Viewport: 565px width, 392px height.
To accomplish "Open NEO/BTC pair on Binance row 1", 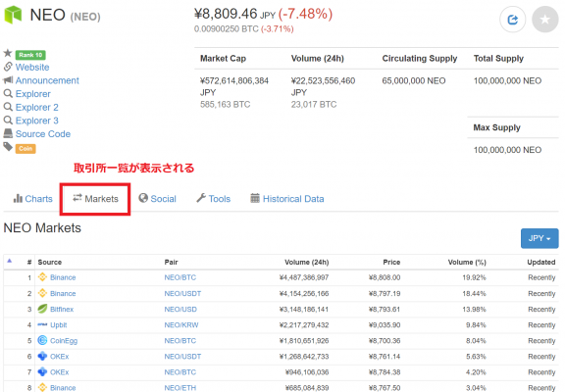I will coord(180,277).
